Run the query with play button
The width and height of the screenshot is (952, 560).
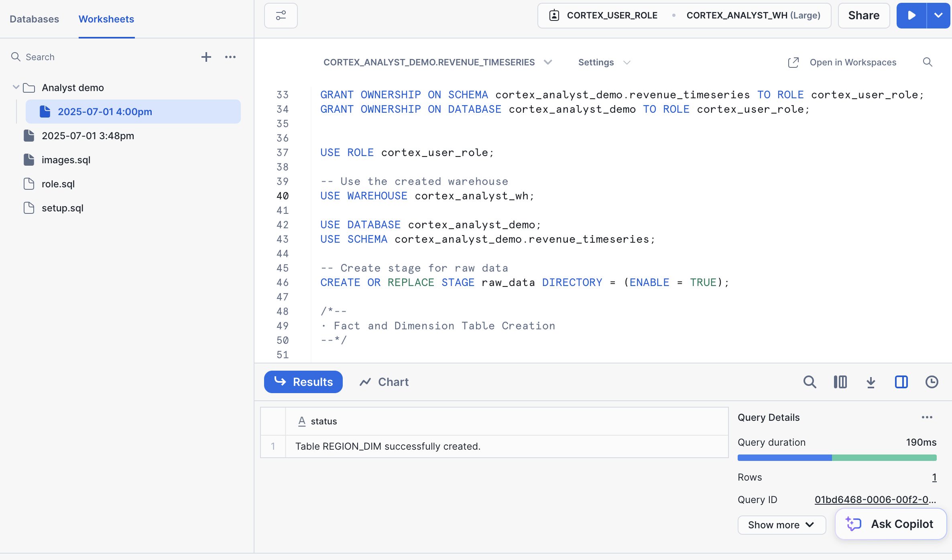(911, 16)
